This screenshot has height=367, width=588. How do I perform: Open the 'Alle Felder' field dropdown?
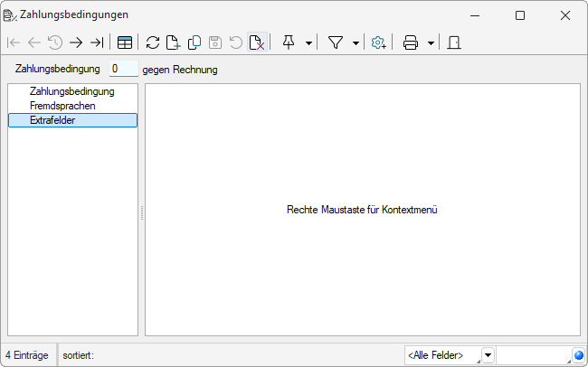pos(488,355)
